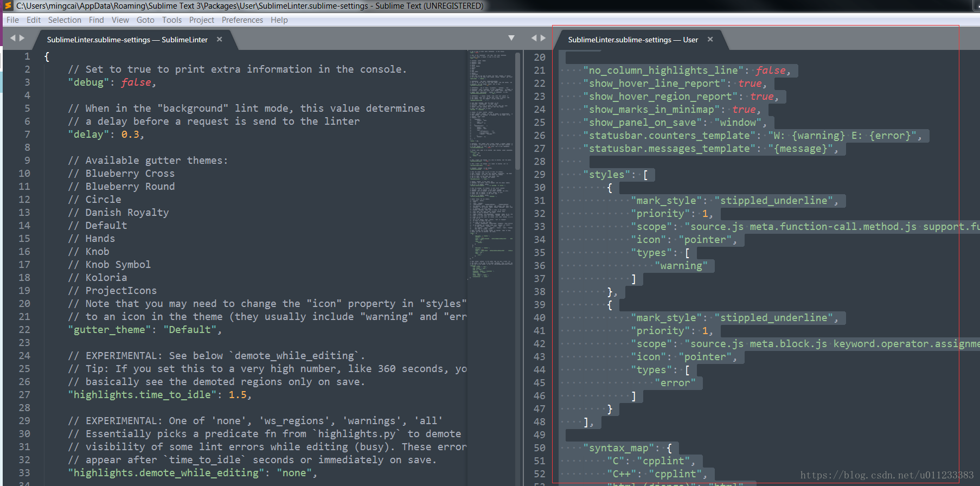Viewport: 980px width, 486px height.
Task: Click the red false value on line 3
Action: 136,82
